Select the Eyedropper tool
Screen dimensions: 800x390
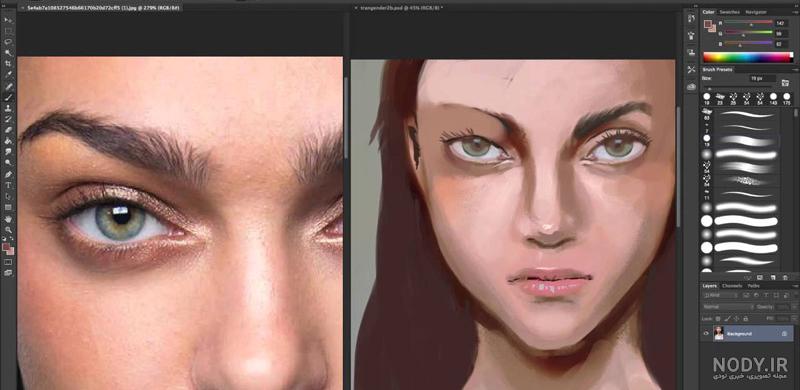[x=8, y=75]
